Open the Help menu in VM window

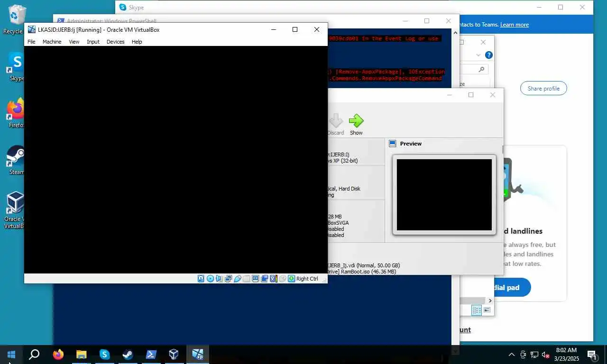click(137, 42)
